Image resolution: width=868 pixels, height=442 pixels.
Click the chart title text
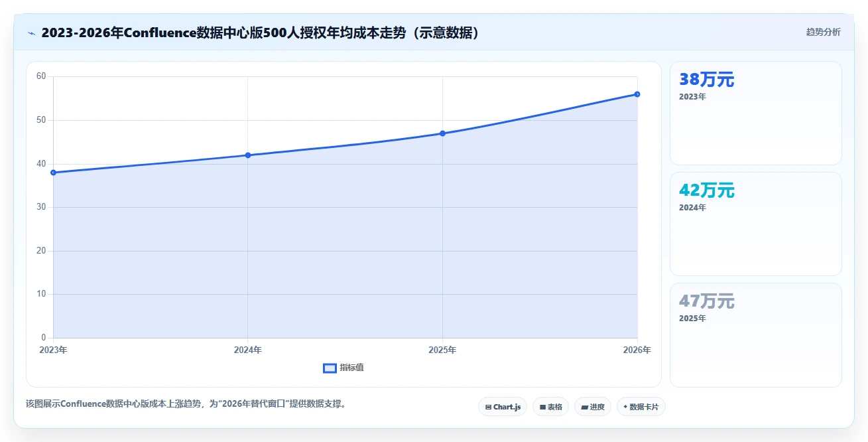pyautogui.click(x=260, y=33)
